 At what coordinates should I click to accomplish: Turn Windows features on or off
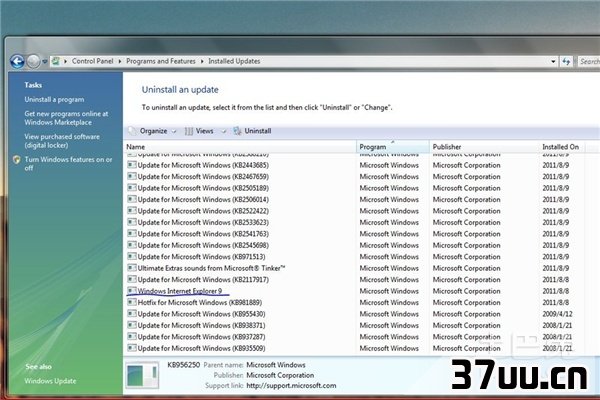(68, 163)
